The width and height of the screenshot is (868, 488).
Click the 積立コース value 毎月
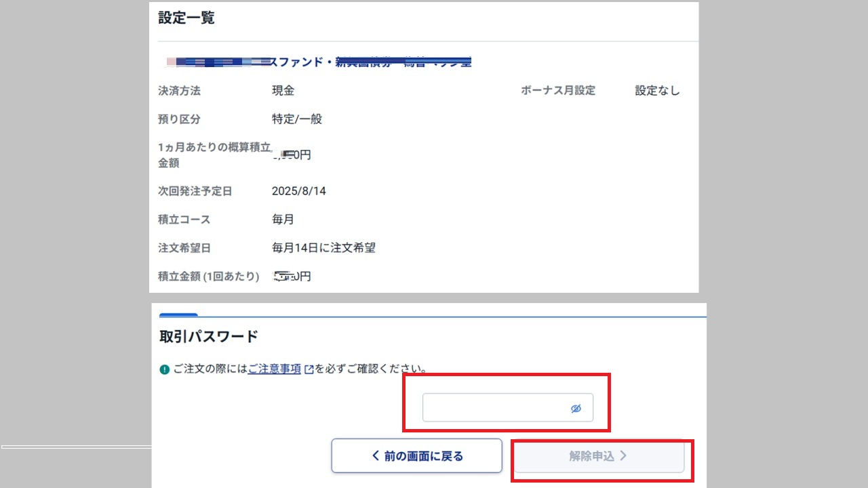point(283,220)
